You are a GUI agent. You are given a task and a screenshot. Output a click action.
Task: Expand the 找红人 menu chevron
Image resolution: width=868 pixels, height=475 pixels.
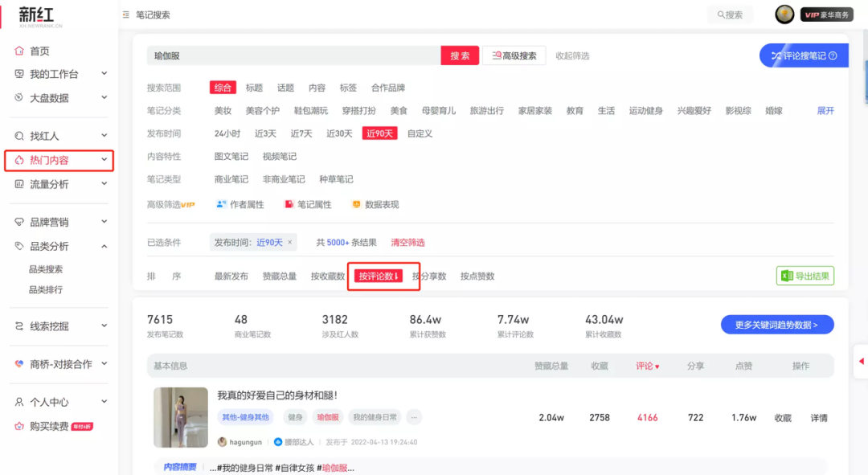[x=104, y=136]
